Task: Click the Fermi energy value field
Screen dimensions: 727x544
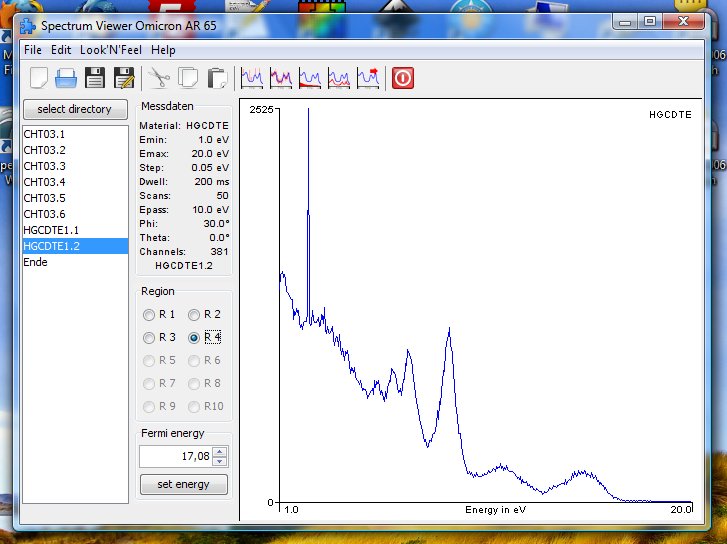Action: point(175,456)
